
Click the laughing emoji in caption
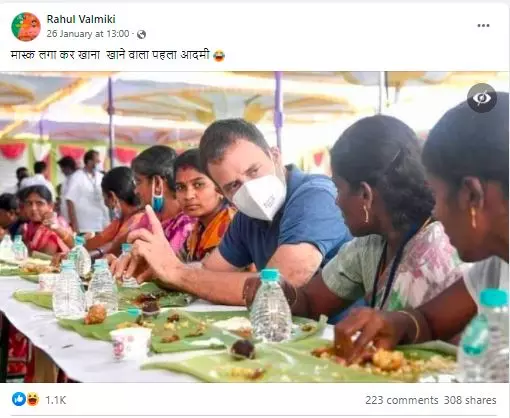click(219, 56)
